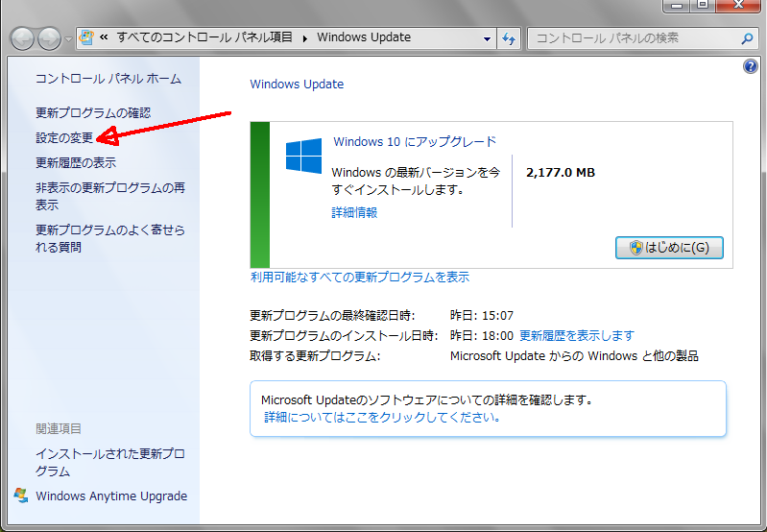Screen dimensions: 767x532
Task: Click the Windows の最新バージョン description text
Action: [x=416, y=181]
